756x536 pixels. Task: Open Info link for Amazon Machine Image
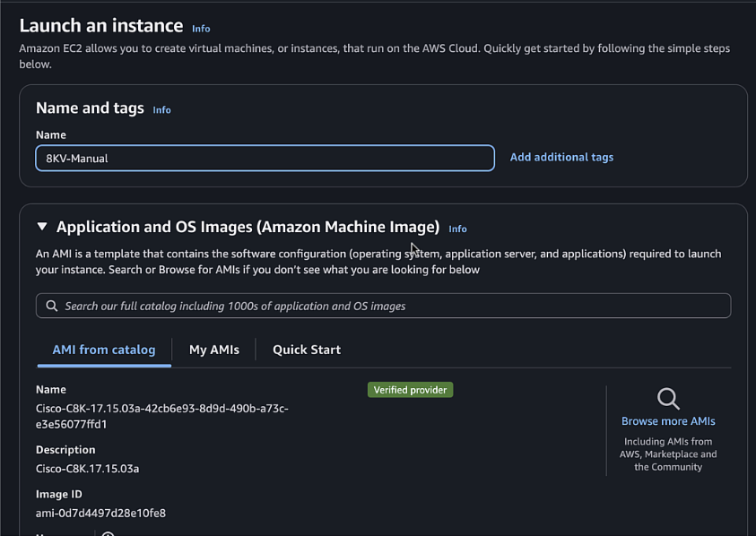coord(457,229)
